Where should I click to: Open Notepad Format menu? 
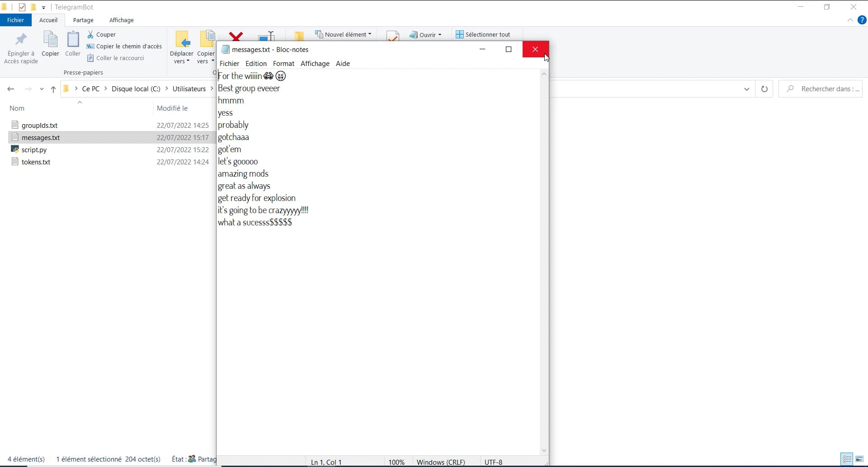[283, 63]
